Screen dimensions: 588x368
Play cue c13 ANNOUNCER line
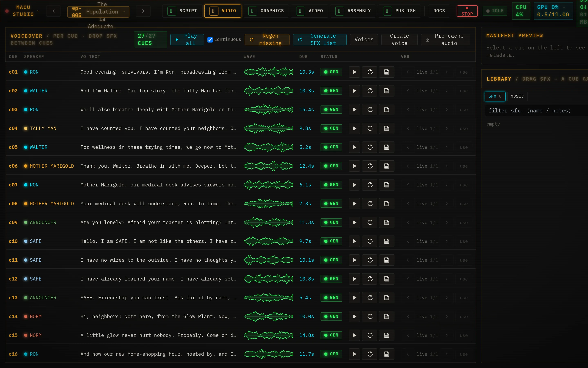(x=354, y=297)
